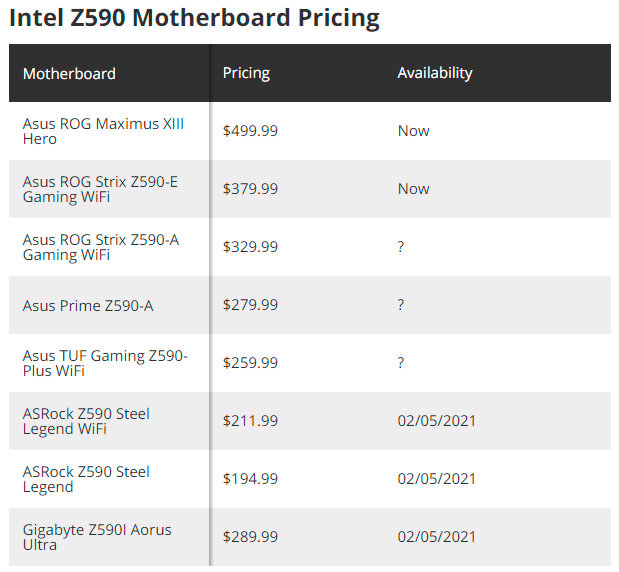Click the $279.99 price cell
619x572 pixels.
250,305
